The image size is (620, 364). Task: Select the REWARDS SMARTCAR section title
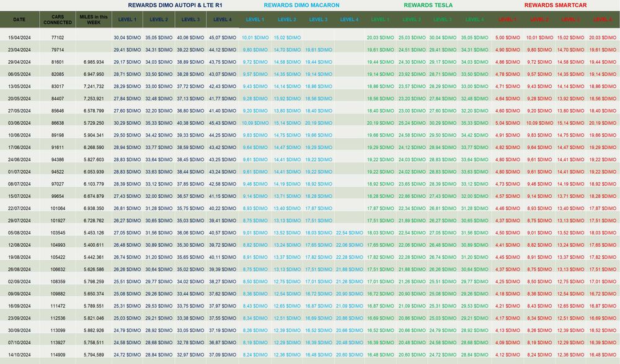click(556, 6)
